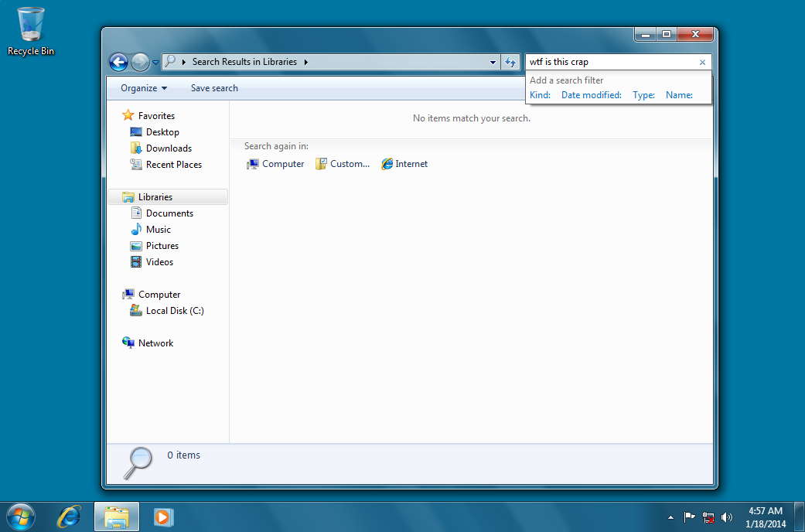Launch Internet Explorer from the taskbar
The image size is (805, 532).
click(x=69, y=517)
